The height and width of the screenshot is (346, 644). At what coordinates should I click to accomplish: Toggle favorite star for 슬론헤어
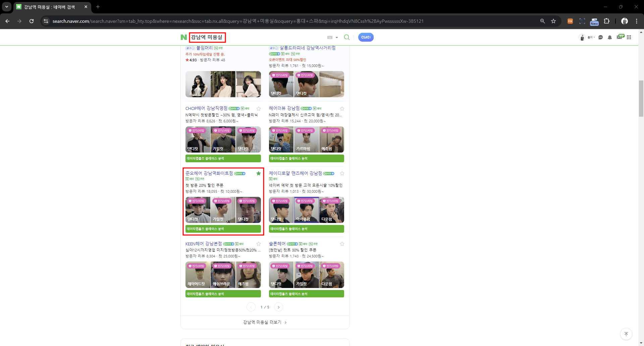point(342,244)
